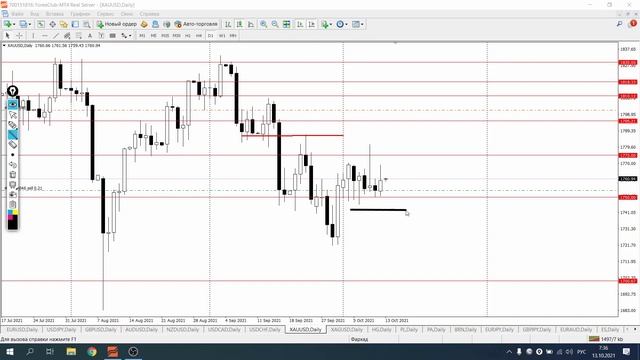The height and width of the screenshot is (360, 640).
Task: Set timeframe to M1
Action: 142,36
